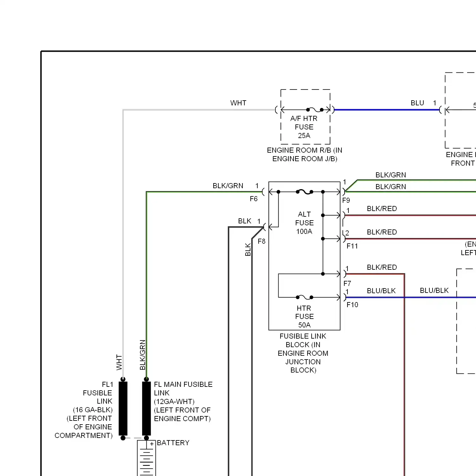Click the HTR fuse symbol

(x=305, y=297)
